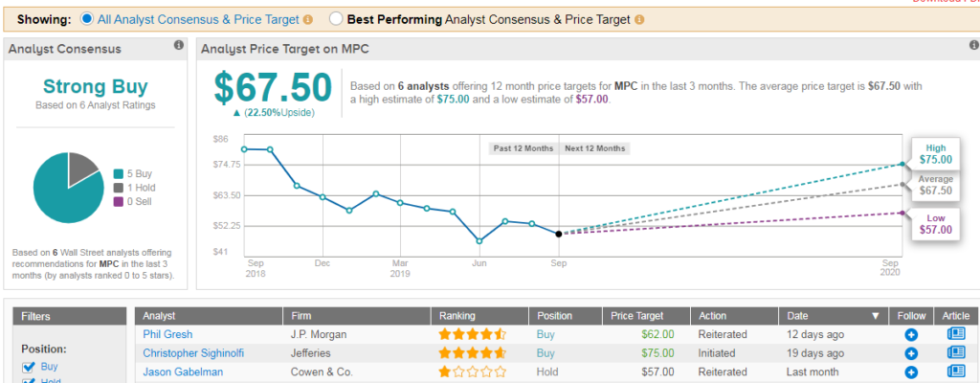Viewport: 980px width, 383px height.
Task: Click the Price Target column header
Action: point(636,315)
